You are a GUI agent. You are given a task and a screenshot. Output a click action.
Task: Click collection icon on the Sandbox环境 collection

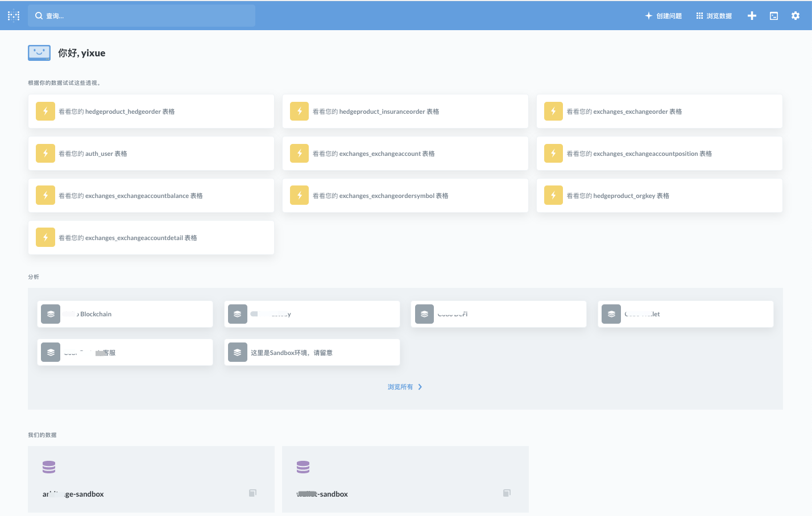click(237, 352)
